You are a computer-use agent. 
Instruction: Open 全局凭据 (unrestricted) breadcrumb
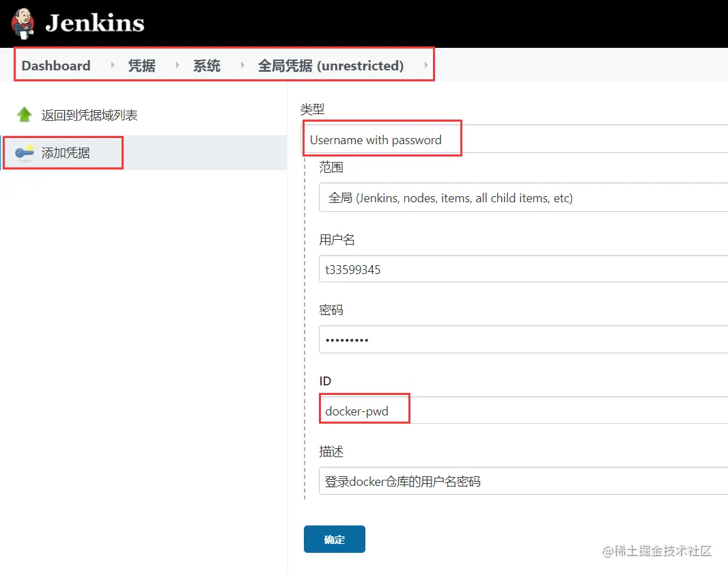tap(331, 66)
